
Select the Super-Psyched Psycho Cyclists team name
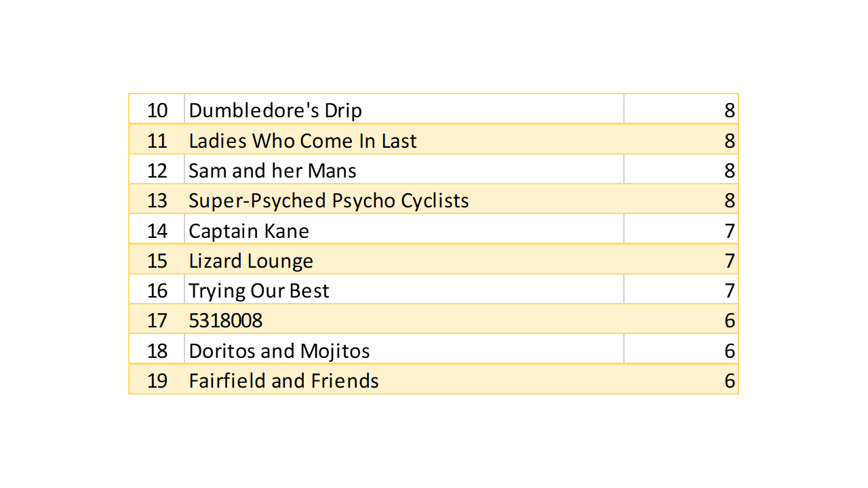[329, 201]
